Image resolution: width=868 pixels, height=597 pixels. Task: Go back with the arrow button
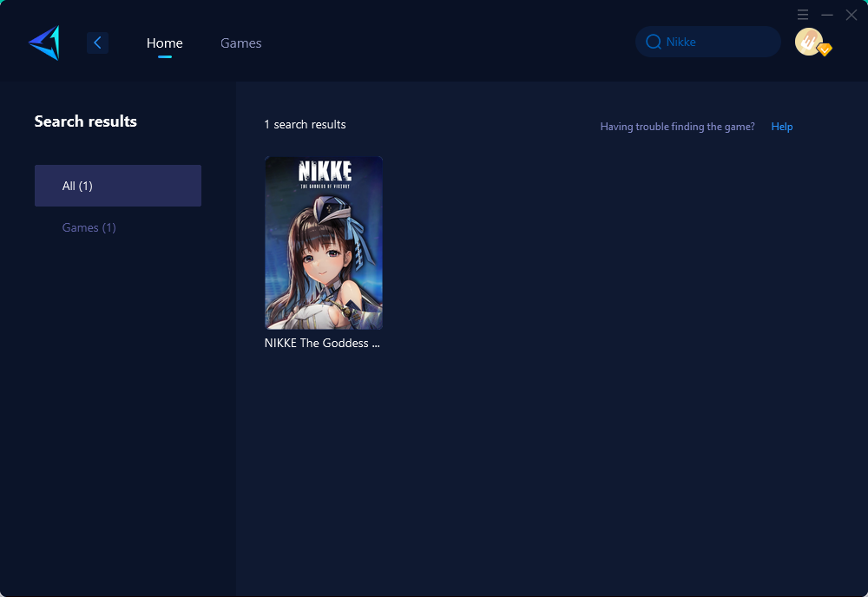point(97,43)
